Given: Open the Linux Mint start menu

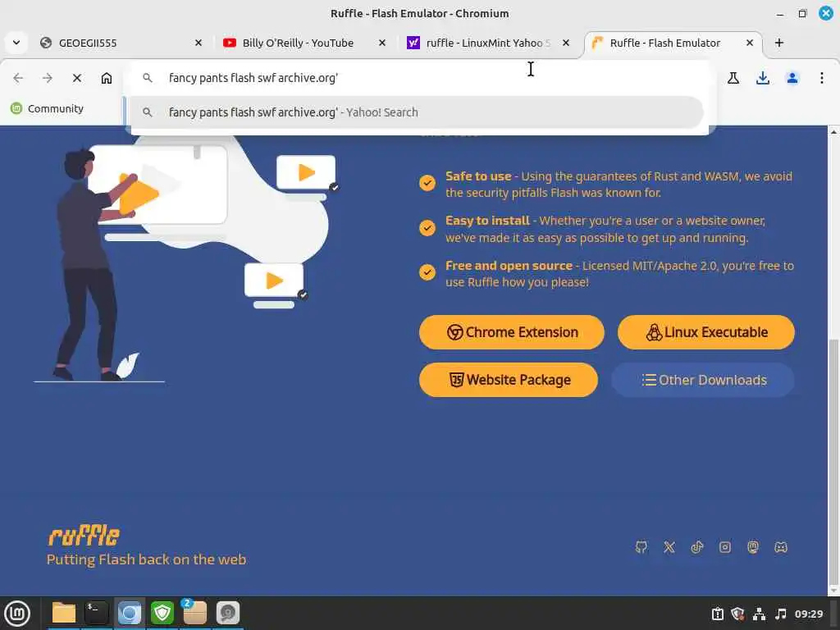Looking at the screenshot, I should 17,614.
